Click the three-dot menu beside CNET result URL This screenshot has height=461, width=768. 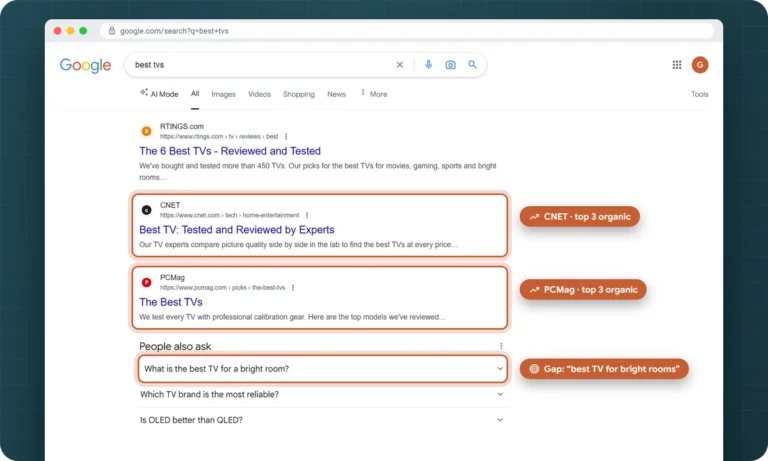307,215
